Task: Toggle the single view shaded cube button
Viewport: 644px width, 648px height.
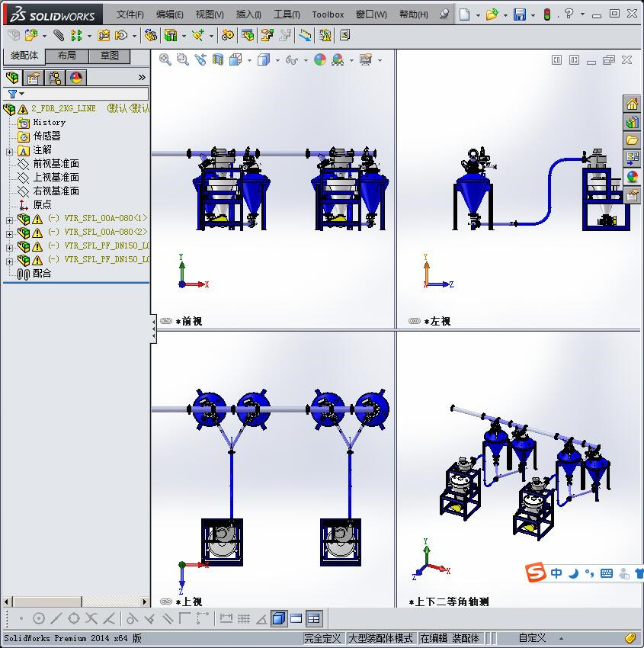Action: (279, 618)
